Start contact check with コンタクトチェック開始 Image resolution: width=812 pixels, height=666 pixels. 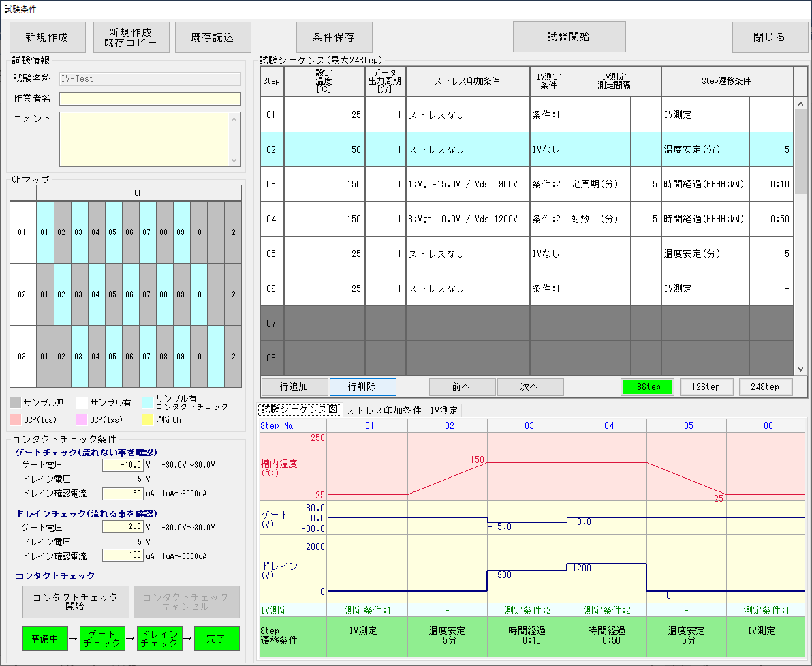pos(76,602)
